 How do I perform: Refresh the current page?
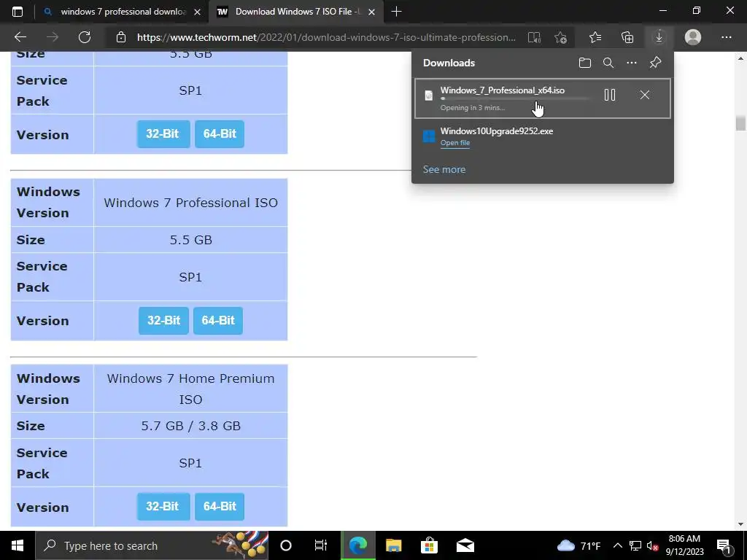(x=85, y=37)
